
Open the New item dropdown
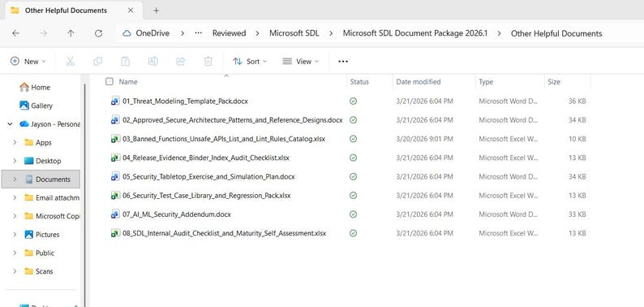click(28, 61)
